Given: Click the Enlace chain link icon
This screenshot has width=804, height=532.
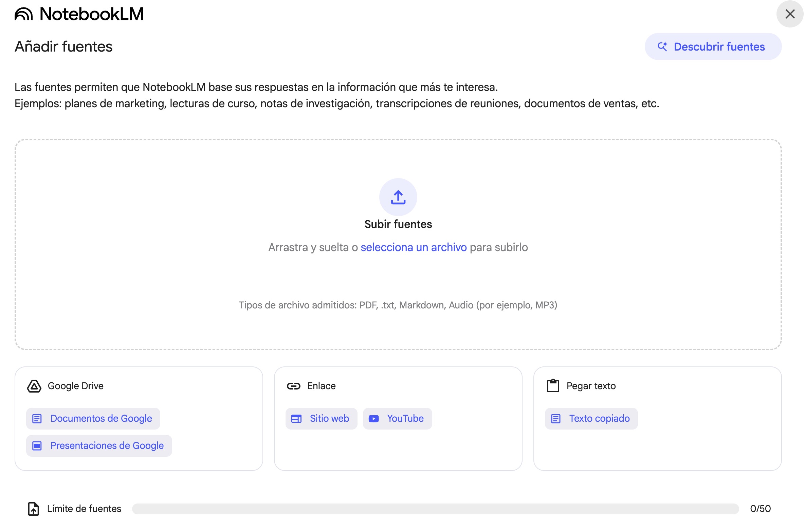Looking at the screenshot, I should tap(293, 386).
